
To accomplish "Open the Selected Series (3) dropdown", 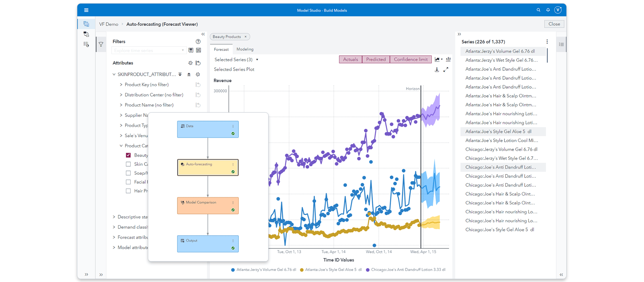I will point(257,60).
